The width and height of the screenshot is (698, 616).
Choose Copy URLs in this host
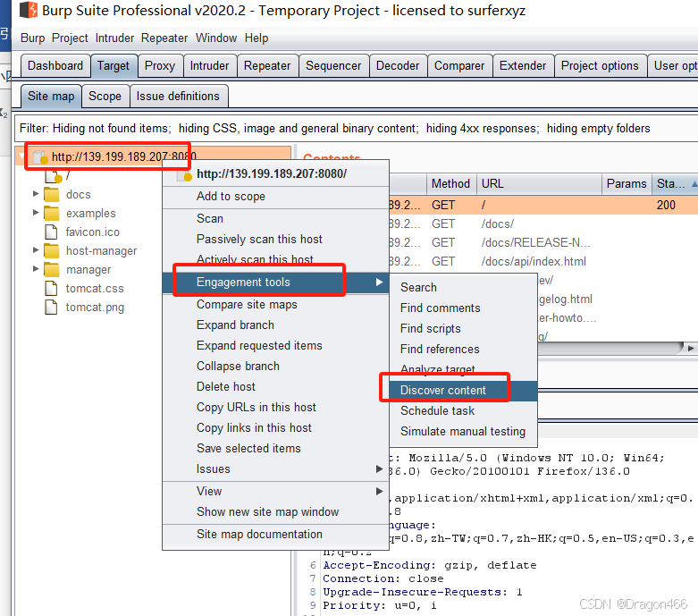click(x=275, y=407)
